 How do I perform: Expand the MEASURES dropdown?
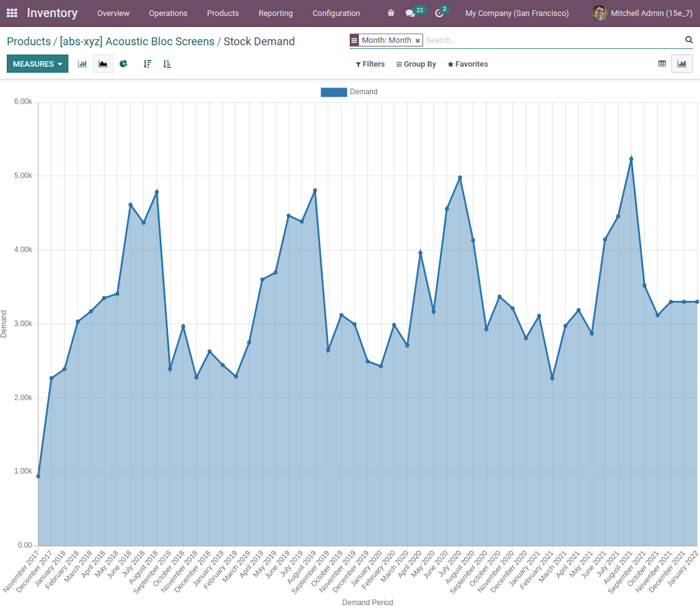point(38,64)
